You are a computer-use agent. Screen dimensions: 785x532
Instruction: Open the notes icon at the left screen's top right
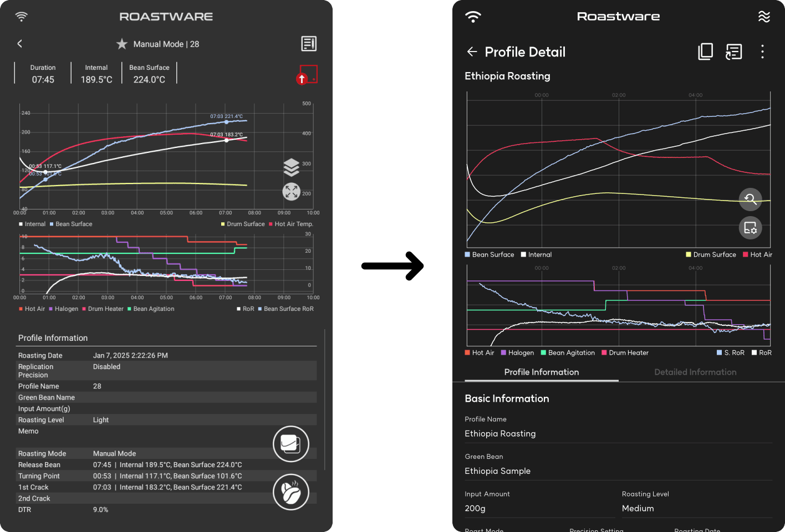coord(309,44)
